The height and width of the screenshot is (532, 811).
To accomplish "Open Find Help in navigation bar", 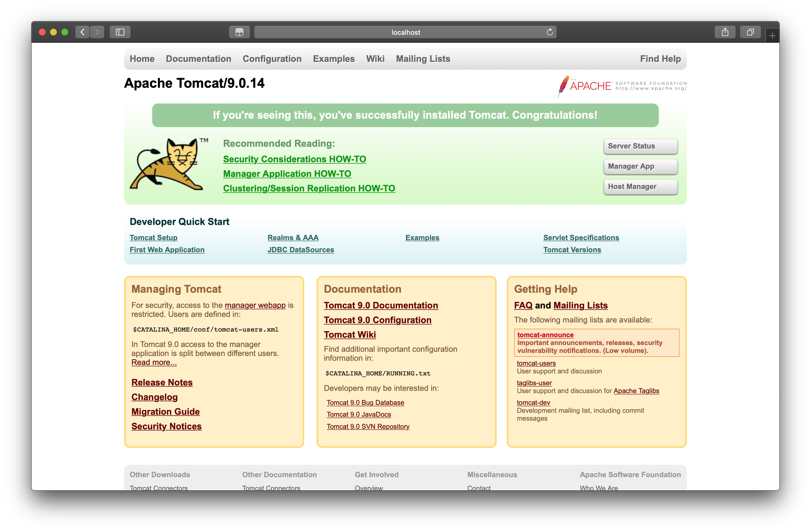I will (x=660, y=58).
